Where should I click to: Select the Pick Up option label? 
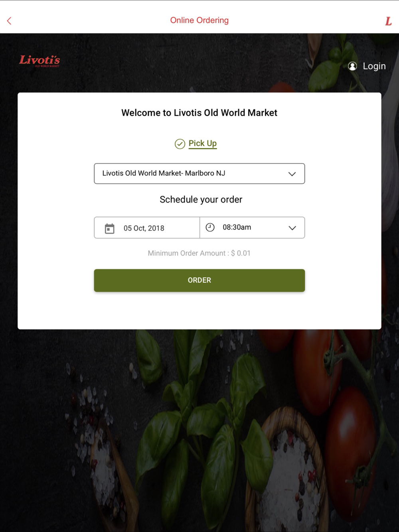(x=203, y=143)
